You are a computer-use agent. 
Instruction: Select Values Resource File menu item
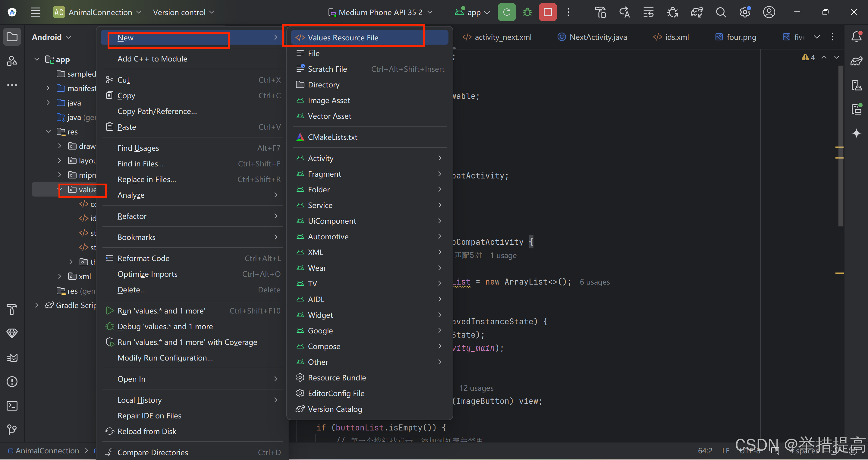click(343, 38)
